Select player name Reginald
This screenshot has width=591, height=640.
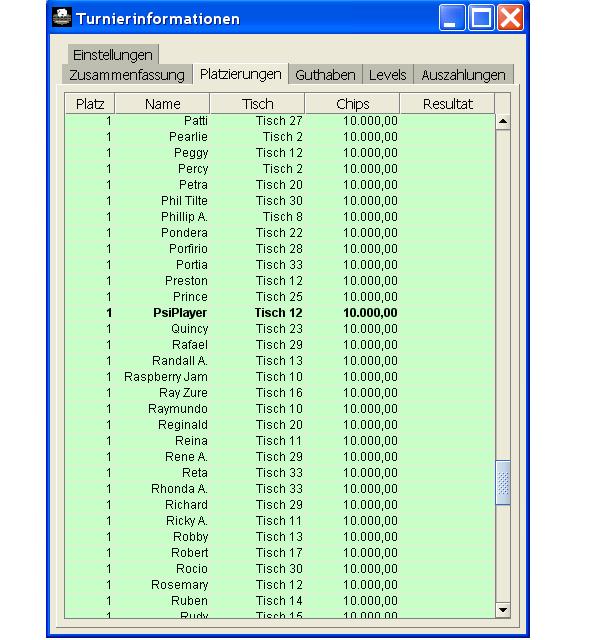(183, 424)
